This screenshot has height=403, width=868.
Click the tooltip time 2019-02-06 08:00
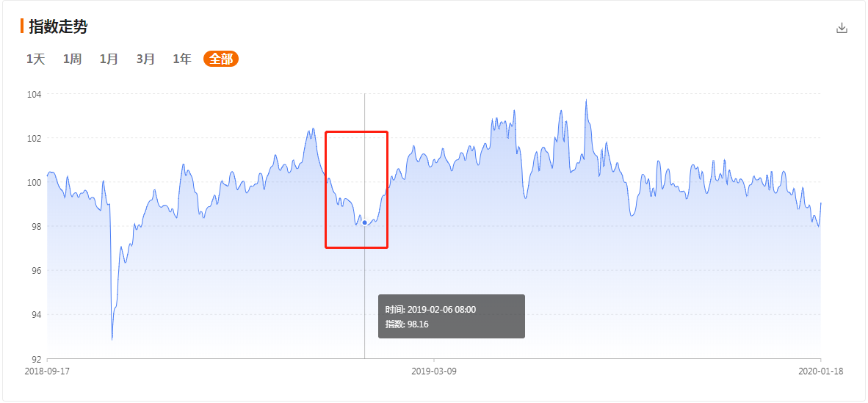(430, 310)
